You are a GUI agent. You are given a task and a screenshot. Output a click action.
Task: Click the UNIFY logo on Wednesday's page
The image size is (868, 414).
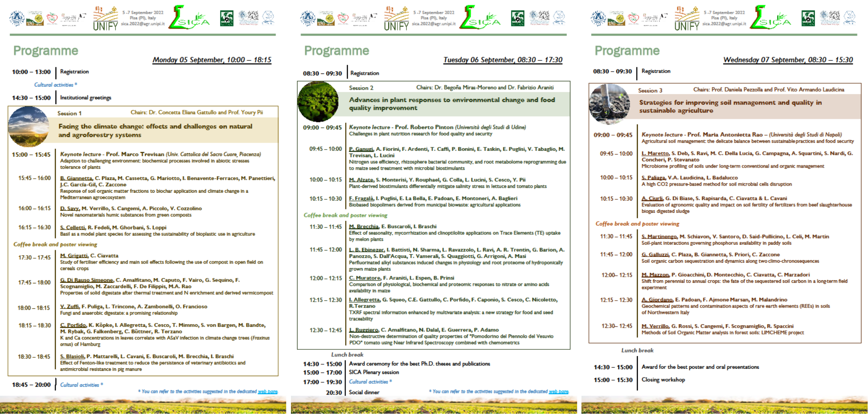pyautogui.click(x=687, y=18)
